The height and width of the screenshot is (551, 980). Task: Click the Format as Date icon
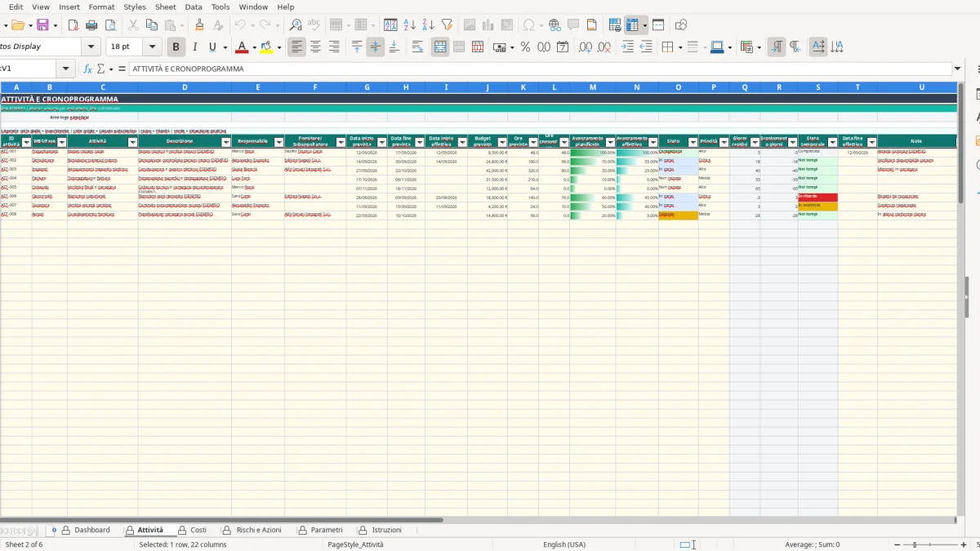[x=563, y=47]
